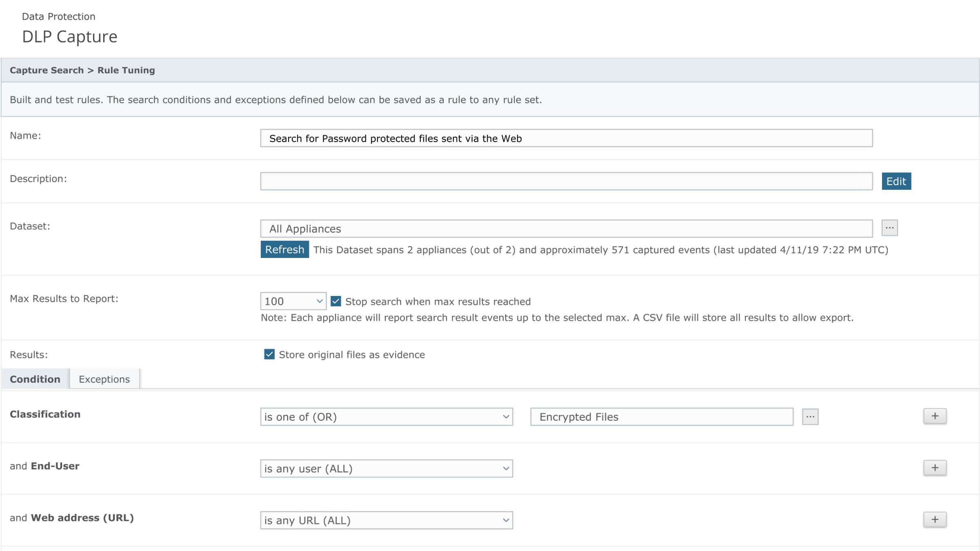
Task: Open Classification 'is one of (OR)' dropdown
Action: 386,417
